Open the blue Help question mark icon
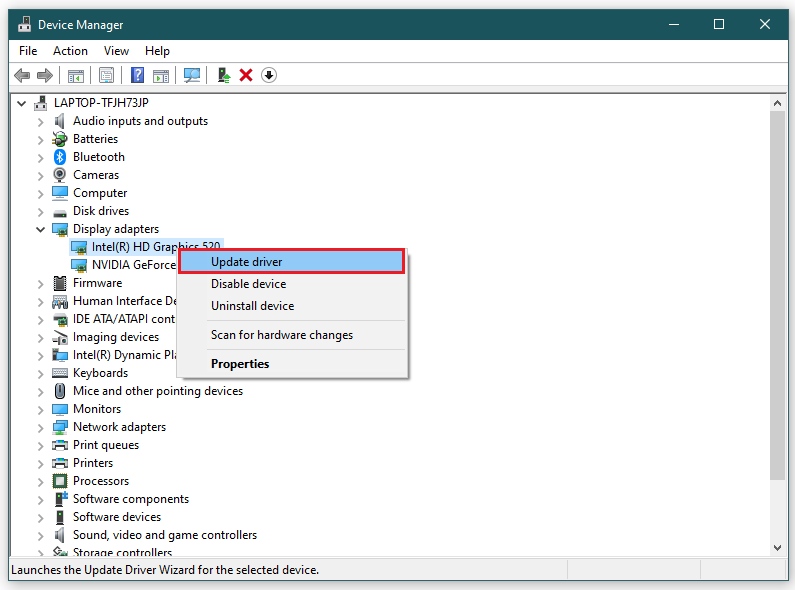 tap(137, 76)
